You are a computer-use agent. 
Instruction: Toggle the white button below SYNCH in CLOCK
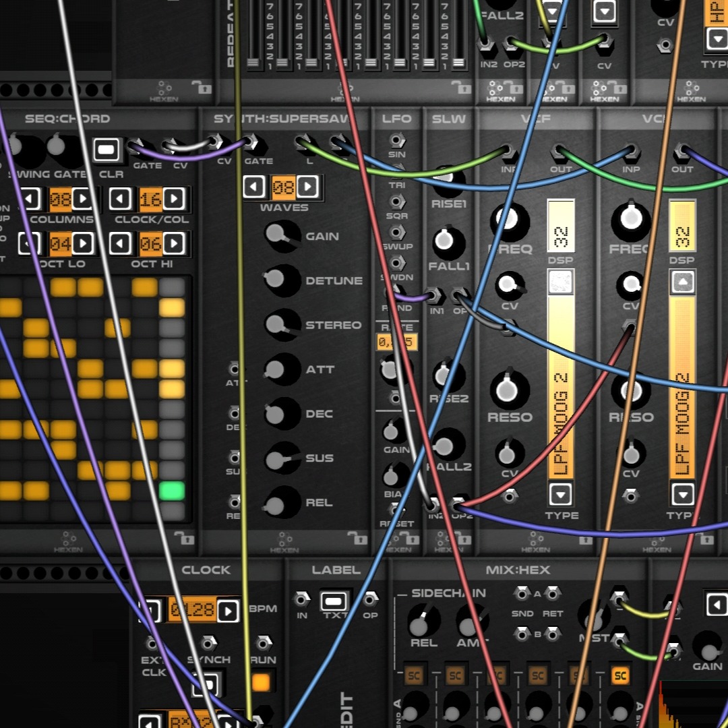(x=208, y=685)
